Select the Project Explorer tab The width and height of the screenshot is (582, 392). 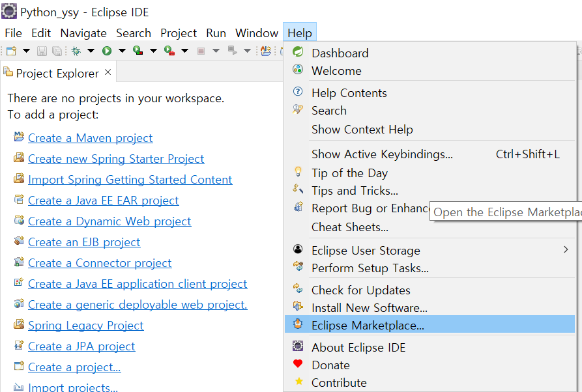pos(57,73)
